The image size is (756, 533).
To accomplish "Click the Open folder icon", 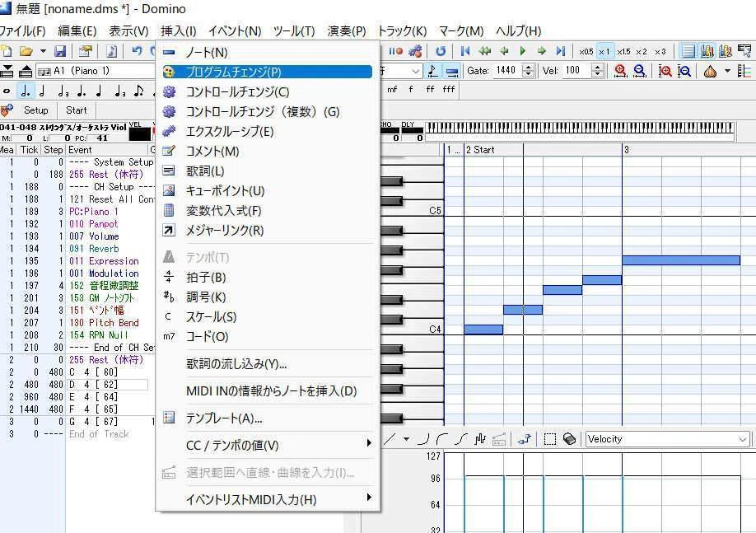I will coord(26,51).
